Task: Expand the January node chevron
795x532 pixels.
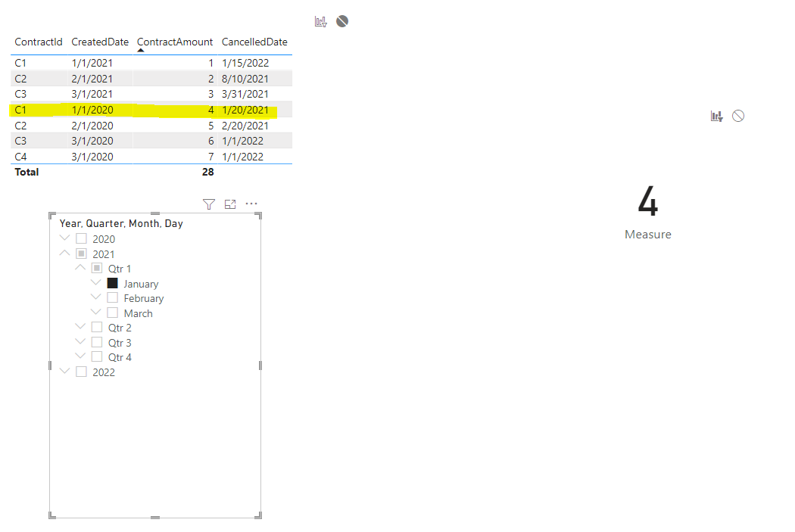Action: tap(96, 282)
